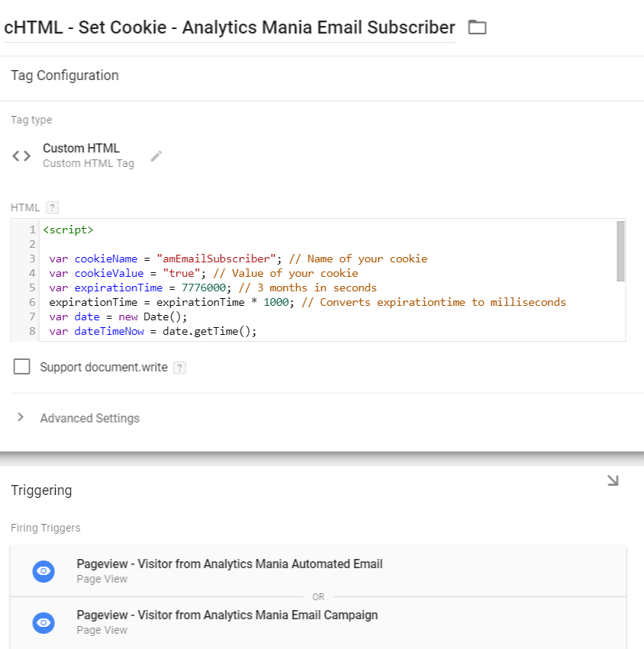Click the Automated Email trigger eye icon

coord(44,571)
